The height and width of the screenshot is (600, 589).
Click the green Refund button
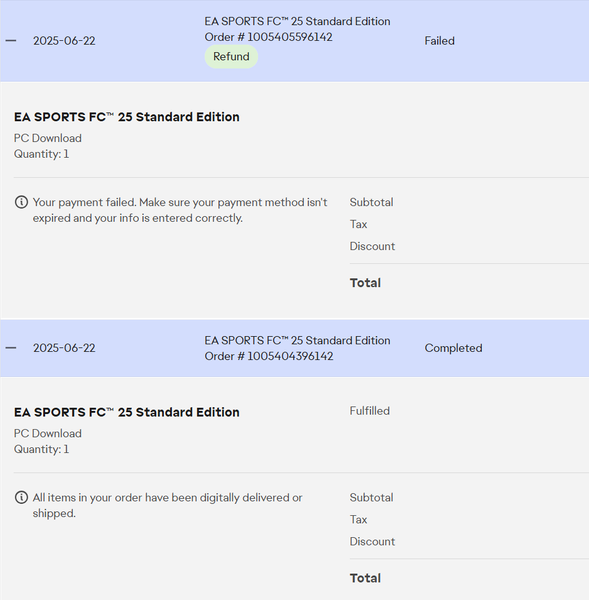pyautogui.click(x=231, y=57)
